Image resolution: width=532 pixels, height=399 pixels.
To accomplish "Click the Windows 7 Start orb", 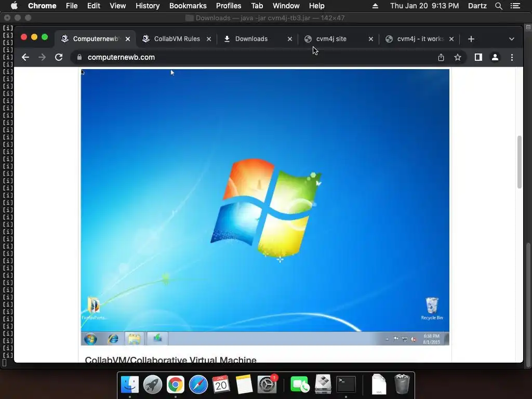I will tap(90, 339).
